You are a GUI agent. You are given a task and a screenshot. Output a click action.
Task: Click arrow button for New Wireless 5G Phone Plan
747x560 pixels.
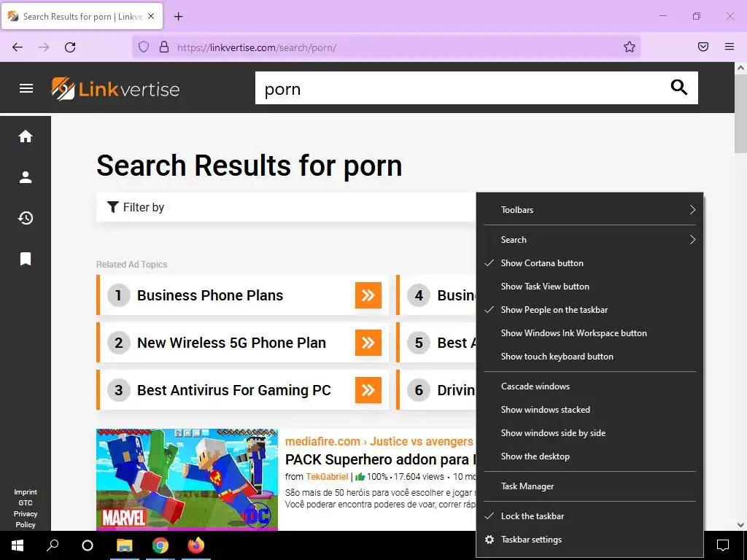368,343
